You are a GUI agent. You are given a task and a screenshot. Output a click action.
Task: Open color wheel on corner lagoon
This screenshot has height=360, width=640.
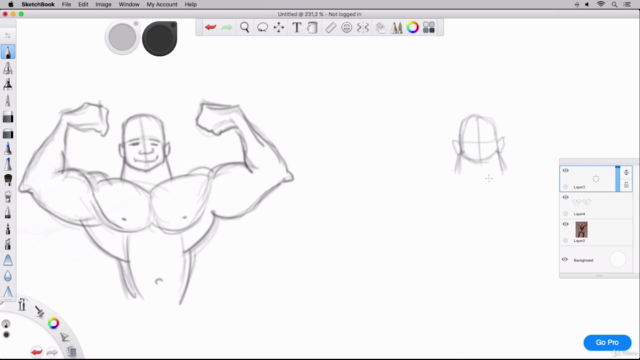click(53, 323)
